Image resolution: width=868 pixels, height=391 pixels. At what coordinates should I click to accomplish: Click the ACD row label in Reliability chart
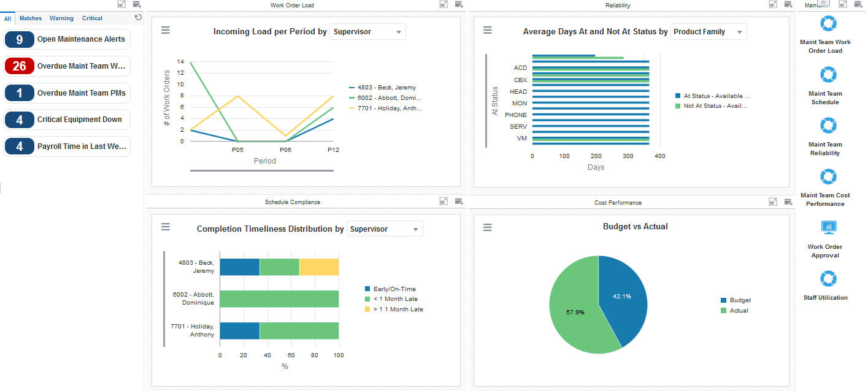[520, 68]
